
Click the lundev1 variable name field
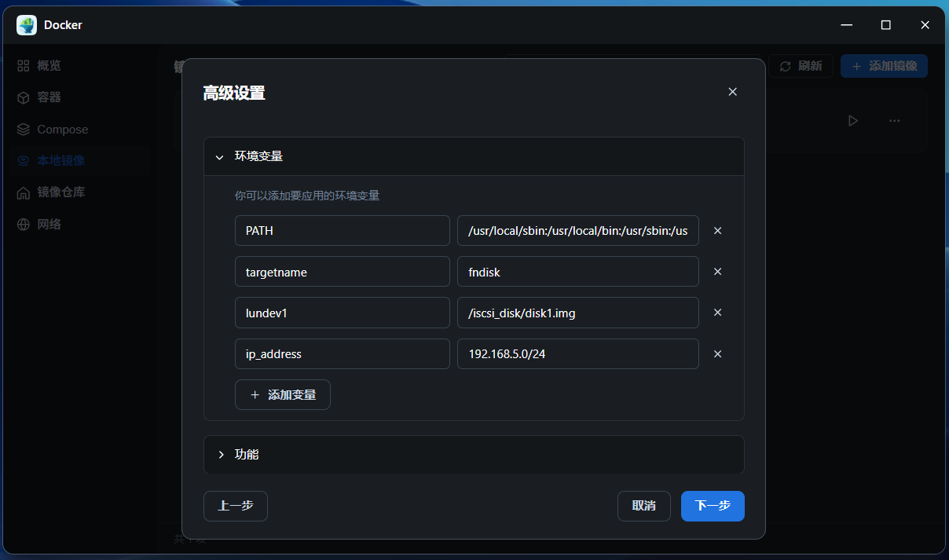coord(342,313)
